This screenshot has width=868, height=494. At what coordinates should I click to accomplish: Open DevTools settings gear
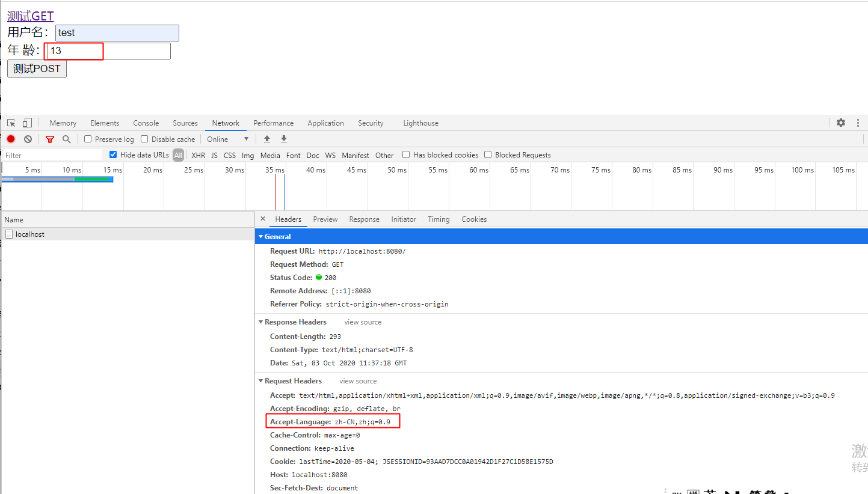pyautogui.click(x=841, y=123)
